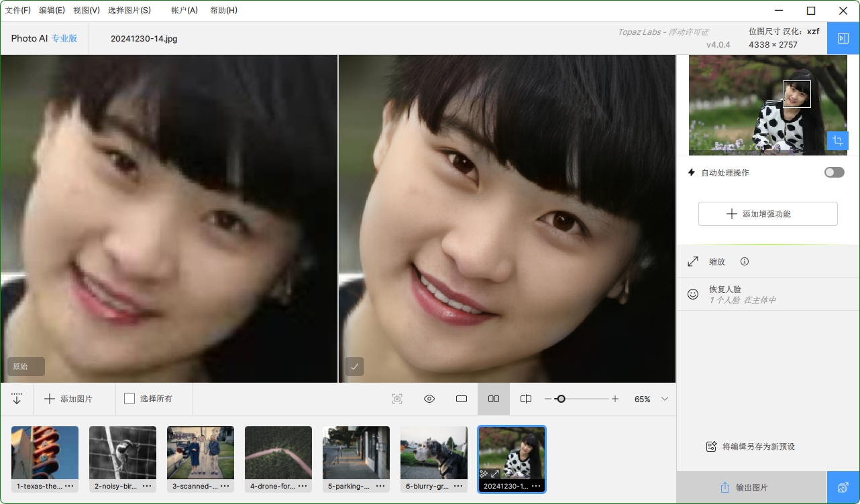Select split slider comparison view
The height and width of the screenshot is (504, 860).
[x=526, y=399]
